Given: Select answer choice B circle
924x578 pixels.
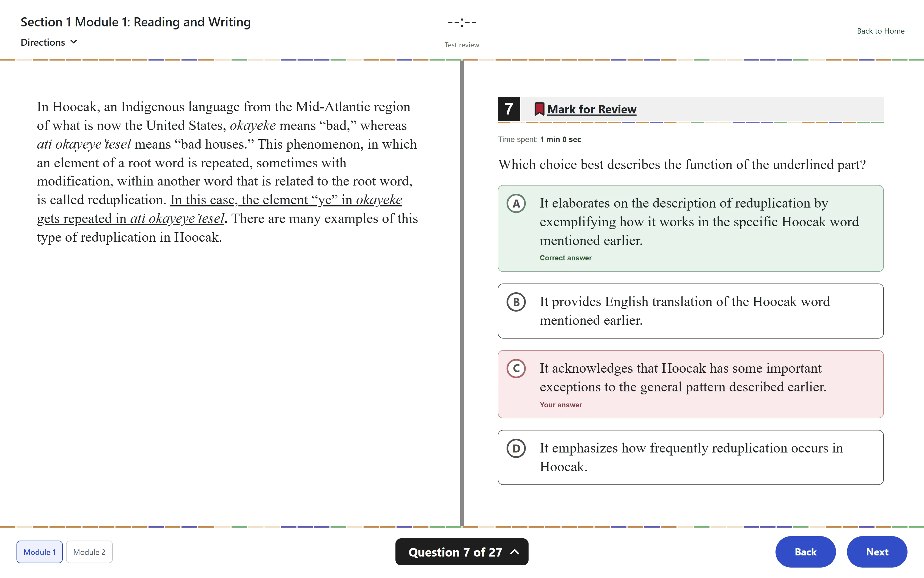Looking at the screenshot, I should pos(516,302).
